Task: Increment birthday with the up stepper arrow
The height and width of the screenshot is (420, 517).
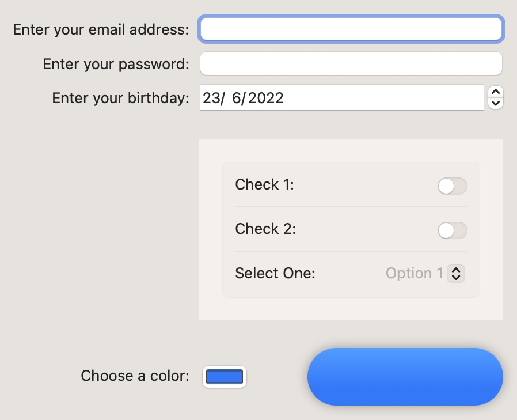Action: (496, 92)
